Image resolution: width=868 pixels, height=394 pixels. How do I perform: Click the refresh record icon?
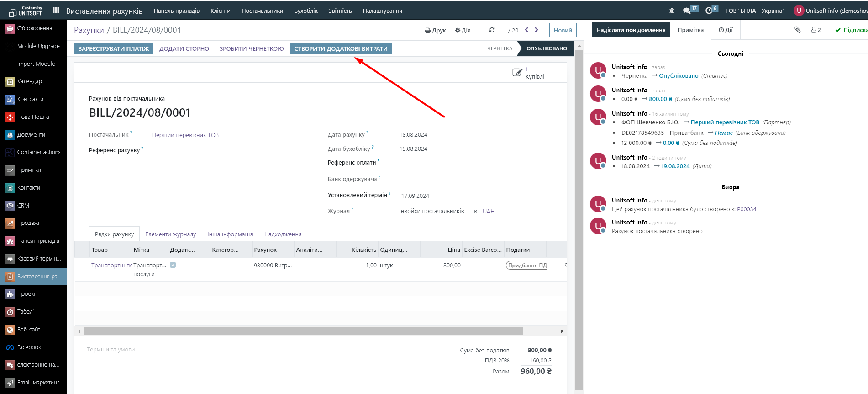[492, 30]
